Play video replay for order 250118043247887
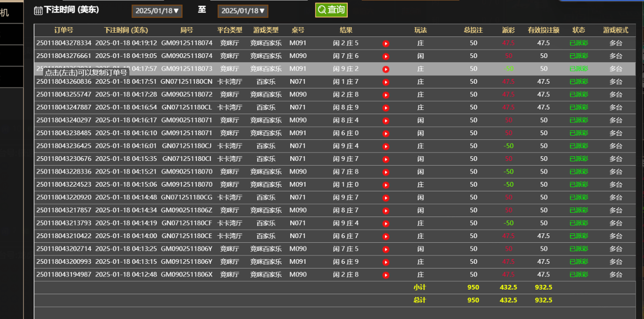 [x=386, y=108]
